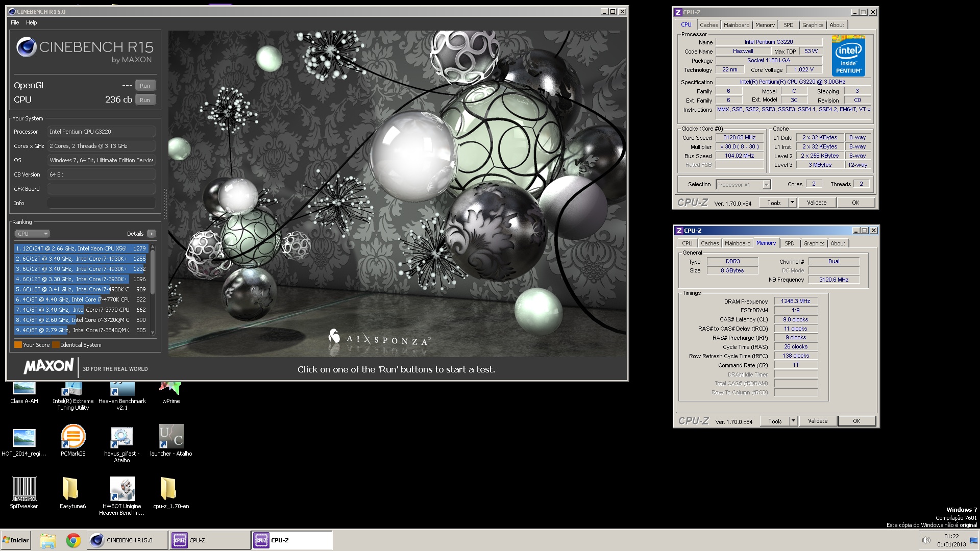Click the Cinebench logo in header

point(85,50)
